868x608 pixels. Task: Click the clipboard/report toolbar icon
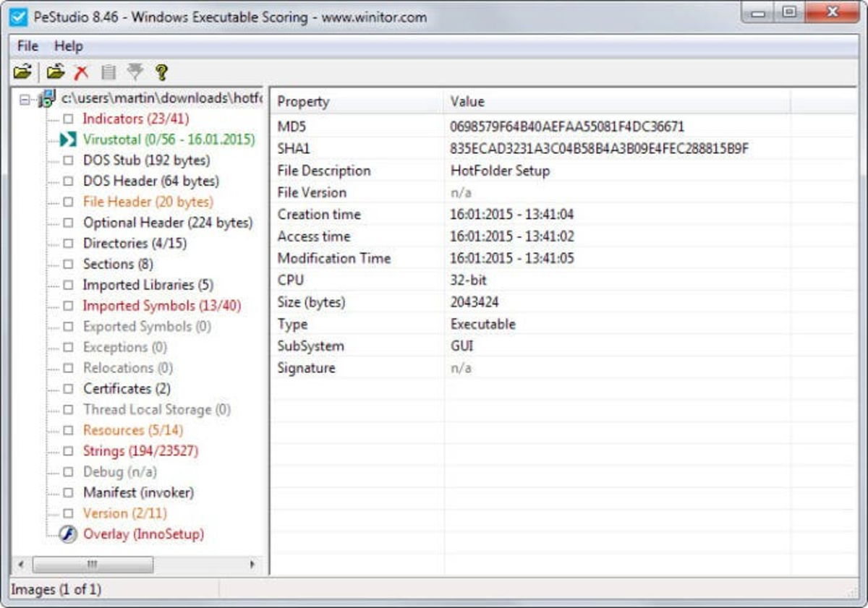point(107,72)
